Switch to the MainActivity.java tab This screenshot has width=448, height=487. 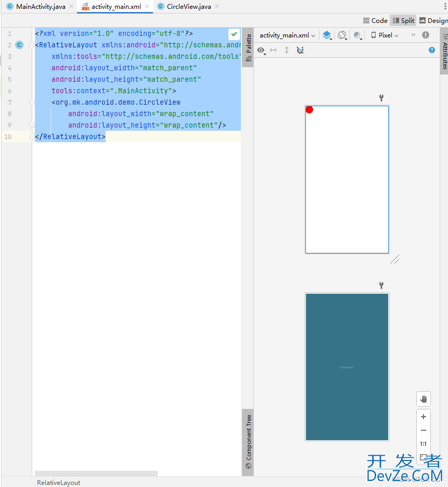coord(41,7)
